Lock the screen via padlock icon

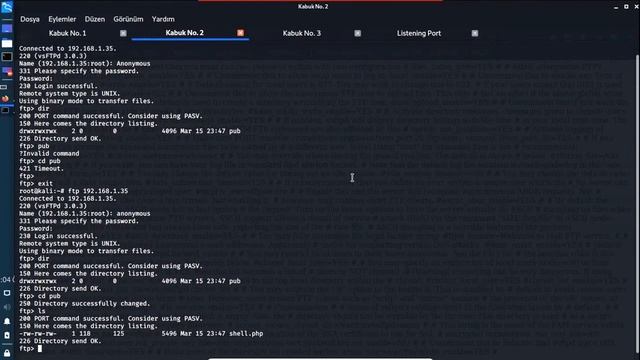pos(7,353)
